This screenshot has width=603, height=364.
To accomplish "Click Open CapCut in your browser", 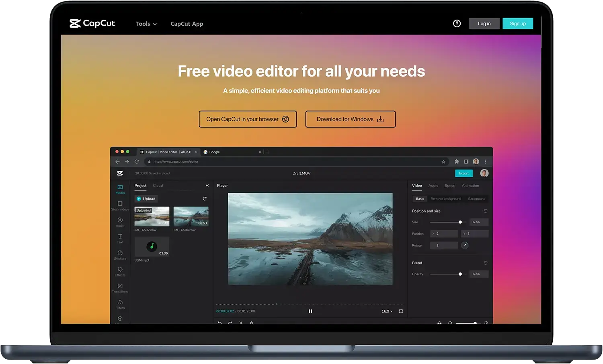I will [248, 119].
